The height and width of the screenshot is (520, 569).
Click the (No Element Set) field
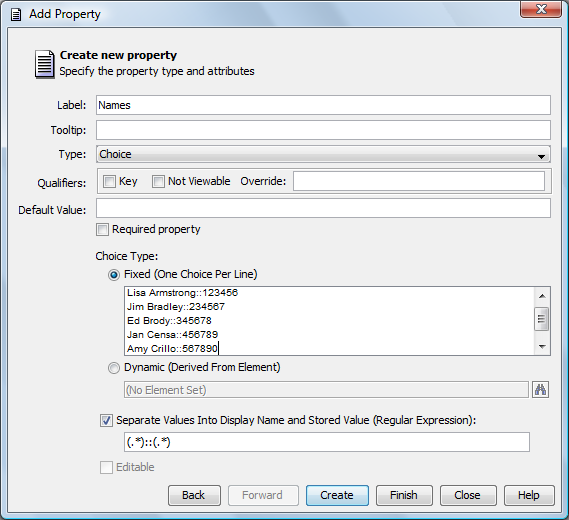(326, 390)
